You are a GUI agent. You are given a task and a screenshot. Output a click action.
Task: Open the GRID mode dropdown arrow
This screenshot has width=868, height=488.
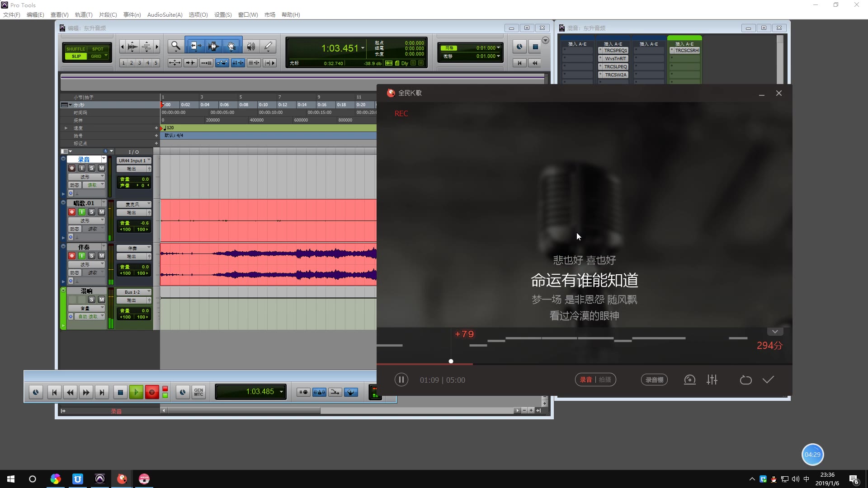(106, 56)
